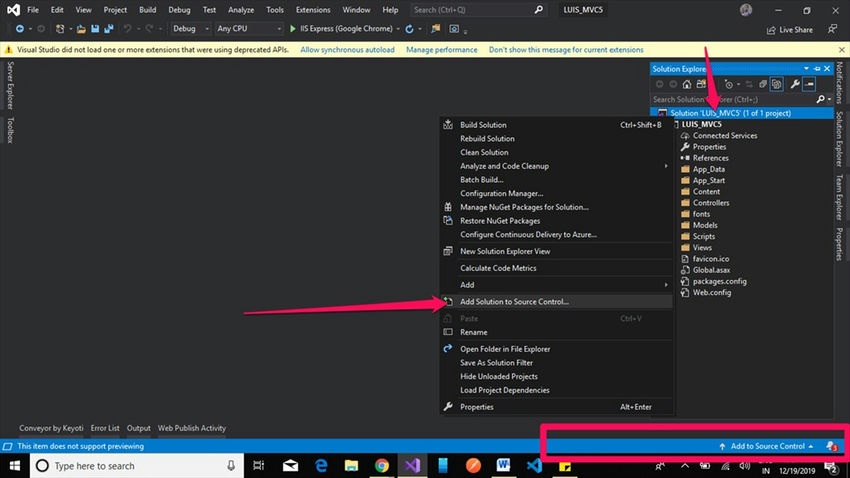Switch to the Error List tab
Viewport: 850px width, 478px height.
tap(105, 428)
